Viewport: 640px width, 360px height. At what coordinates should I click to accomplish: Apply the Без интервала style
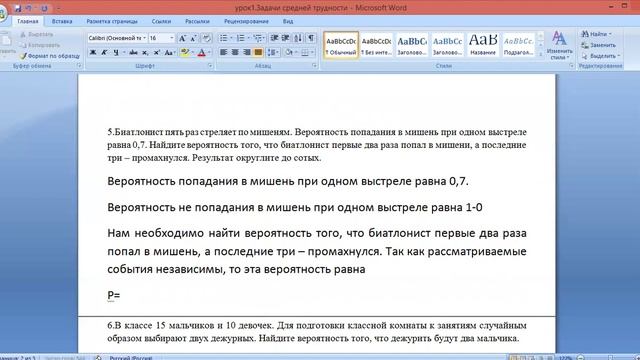pos(376,45)
